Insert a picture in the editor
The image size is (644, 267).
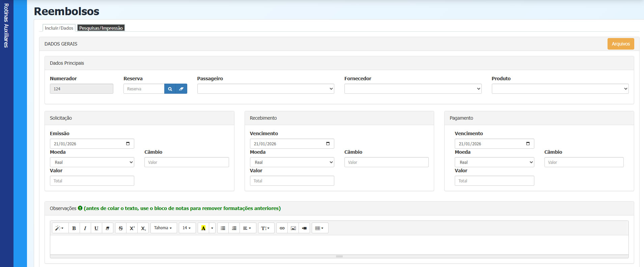coord(293,228)
